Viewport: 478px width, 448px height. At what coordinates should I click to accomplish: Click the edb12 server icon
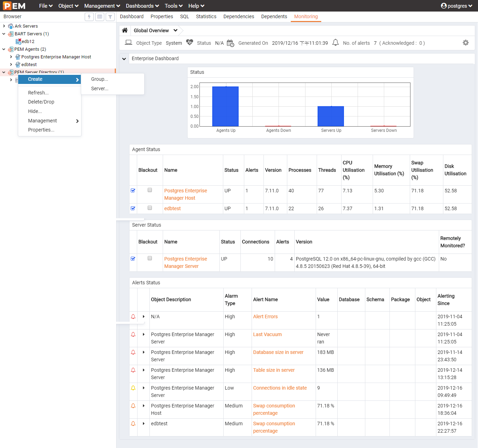pos(19,41)
